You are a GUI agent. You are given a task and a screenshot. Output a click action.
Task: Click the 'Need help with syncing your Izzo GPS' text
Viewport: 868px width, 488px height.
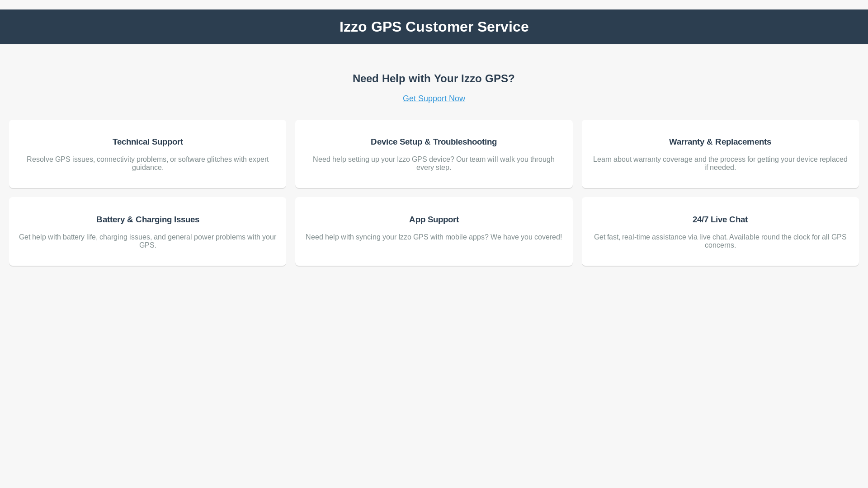(x=434, y=237)
